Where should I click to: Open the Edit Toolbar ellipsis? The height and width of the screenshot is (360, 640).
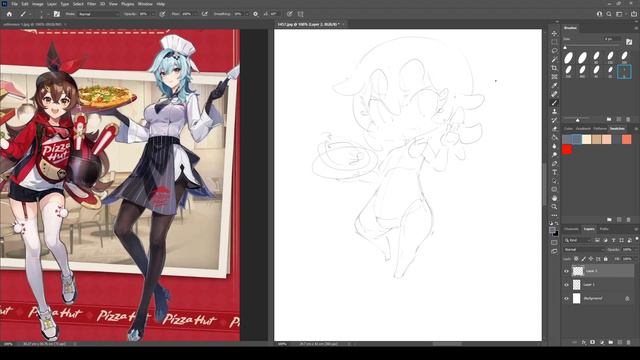click(554, 215)
